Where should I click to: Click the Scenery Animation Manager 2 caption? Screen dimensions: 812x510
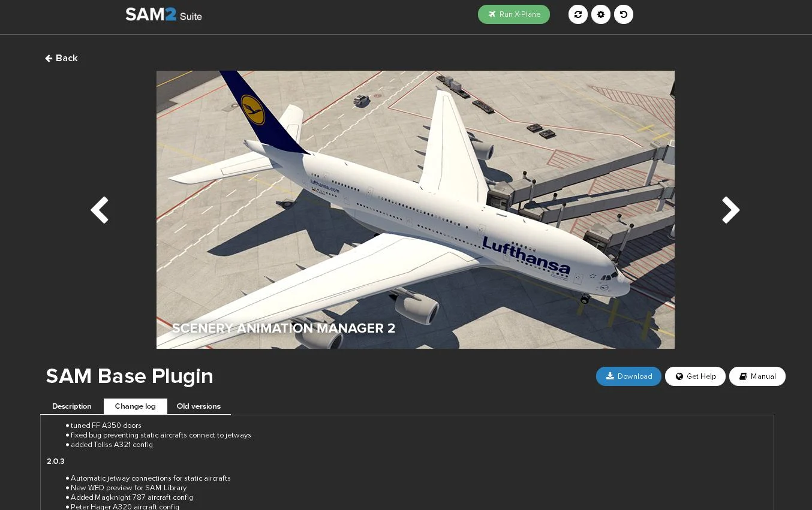(x=284, y=328)
